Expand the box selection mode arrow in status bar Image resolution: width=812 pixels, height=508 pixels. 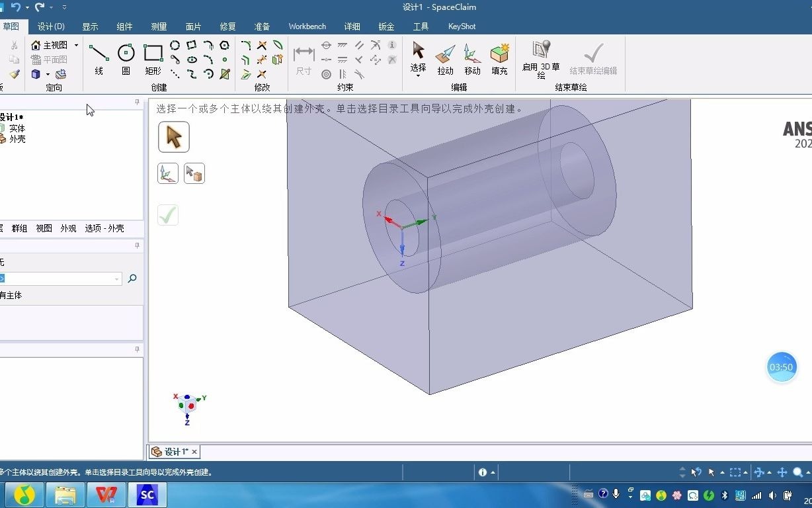point(746,472)
